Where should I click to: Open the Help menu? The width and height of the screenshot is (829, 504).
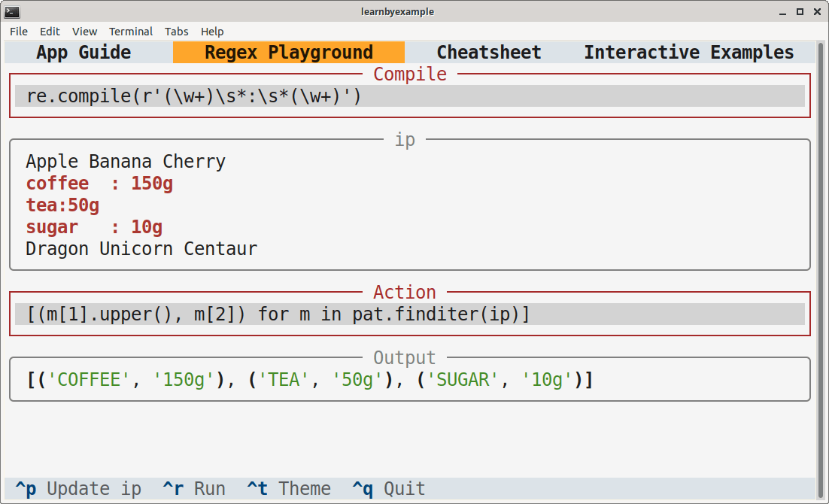point(212,32)
